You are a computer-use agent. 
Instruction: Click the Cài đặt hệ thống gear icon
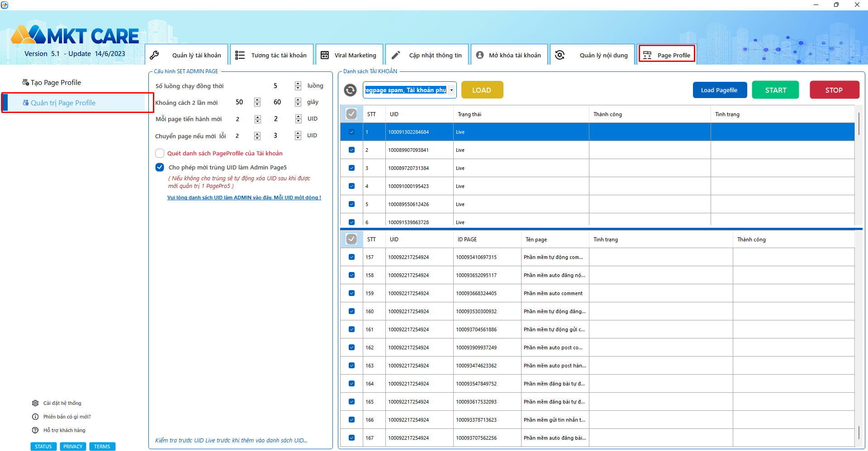coord(35,403)
